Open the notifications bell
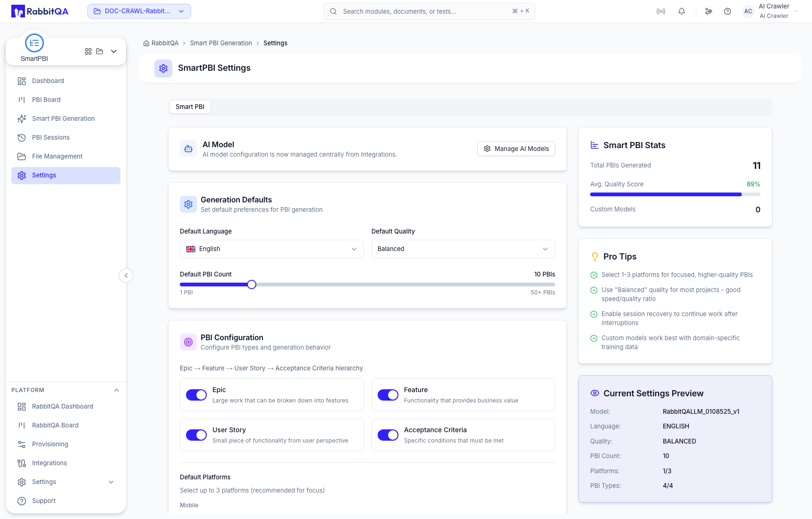 pyautogui.click(x=682, y=11)
